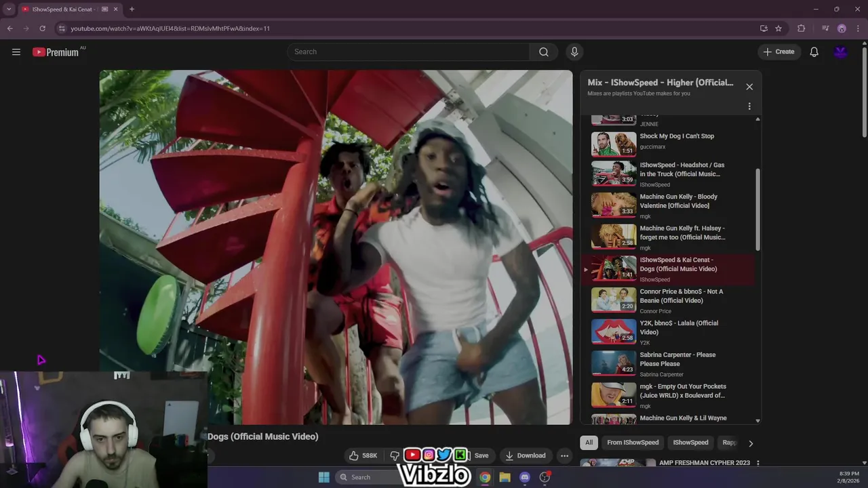
Task: Open Chrome media controls icon
Action: (825, 28)
